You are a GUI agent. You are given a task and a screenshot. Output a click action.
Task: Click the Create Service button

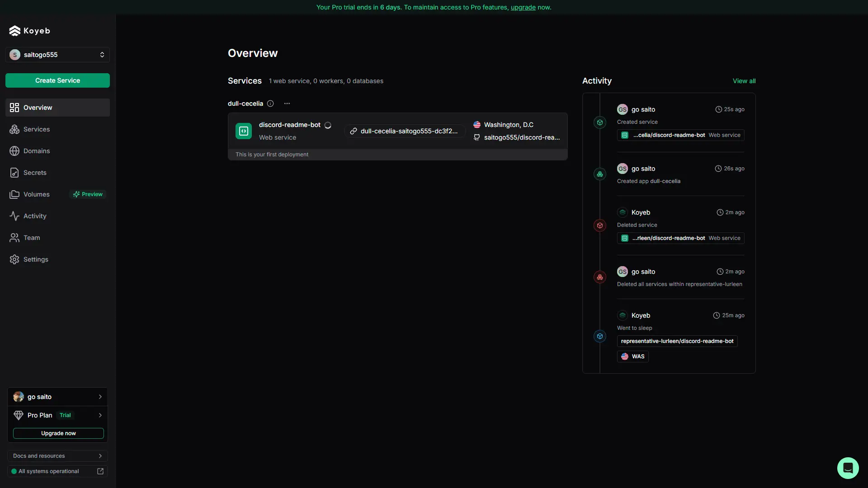point(57,80)
